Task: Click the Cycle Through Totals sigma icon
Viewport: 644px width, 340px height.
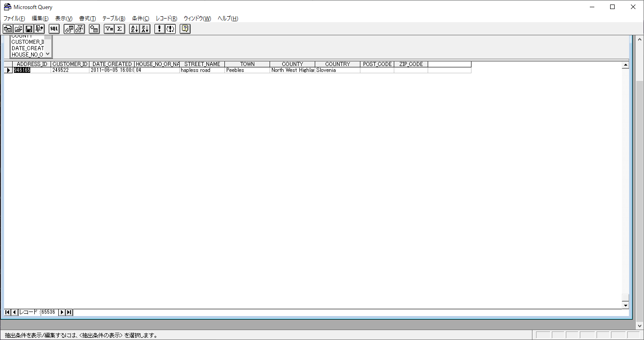Action: tap(120, 29)
